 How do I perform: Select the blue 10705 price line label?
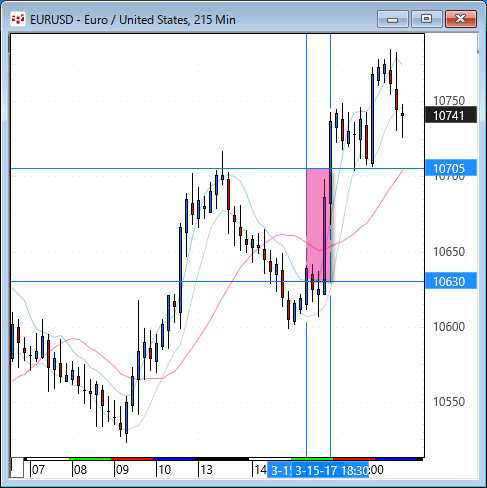[x=451, y=168]
